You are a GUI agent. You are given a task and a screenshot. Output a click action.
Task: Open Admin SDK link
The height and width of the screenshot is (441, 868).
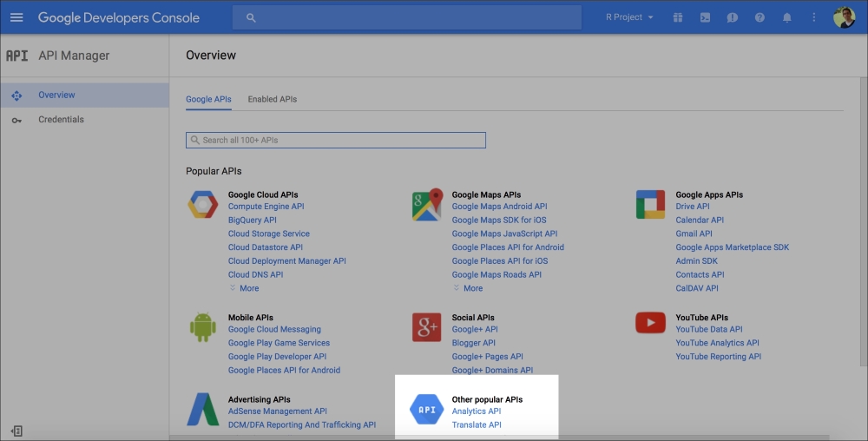point(697,261)
